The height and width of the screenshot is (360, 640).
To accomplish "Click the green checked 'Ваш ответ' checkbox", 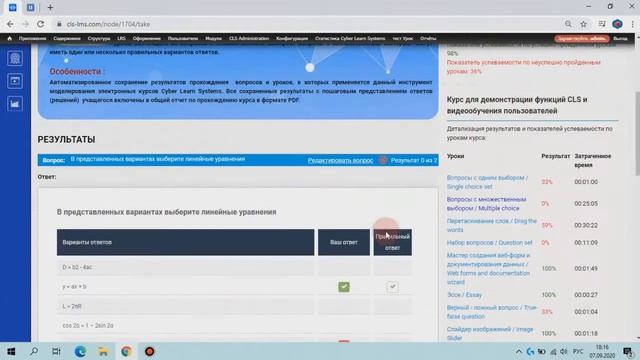I will (x=344, y=287).
